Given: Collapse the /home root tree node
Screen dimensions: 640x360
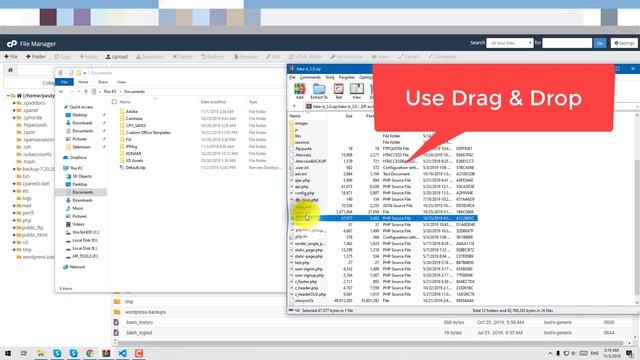Looking at the screenshot, I should click(8, 96).
